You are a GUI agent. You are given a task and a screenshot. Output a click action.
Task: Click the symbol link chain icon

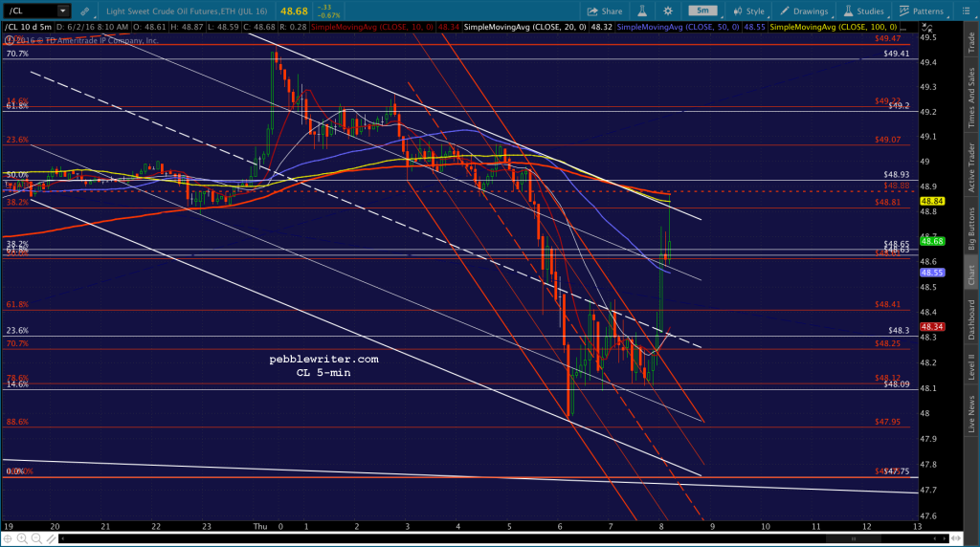84,11
